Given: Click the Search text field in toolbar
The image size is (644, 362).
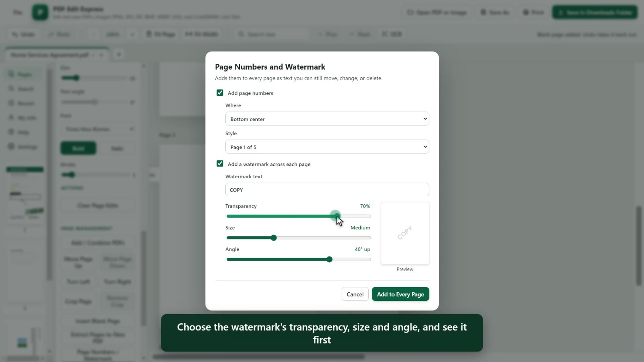Looking at the screenshot, I should 272,34.
